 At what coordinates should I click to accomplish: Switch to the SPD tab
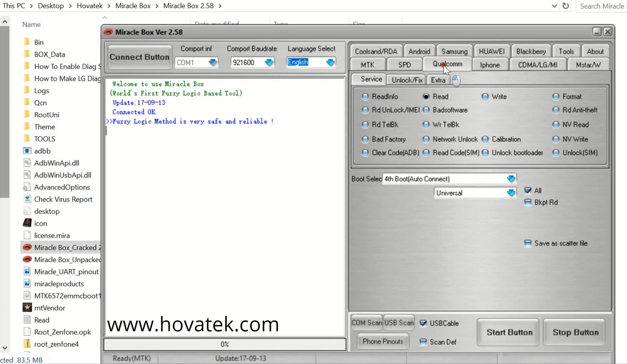point(404,65)
